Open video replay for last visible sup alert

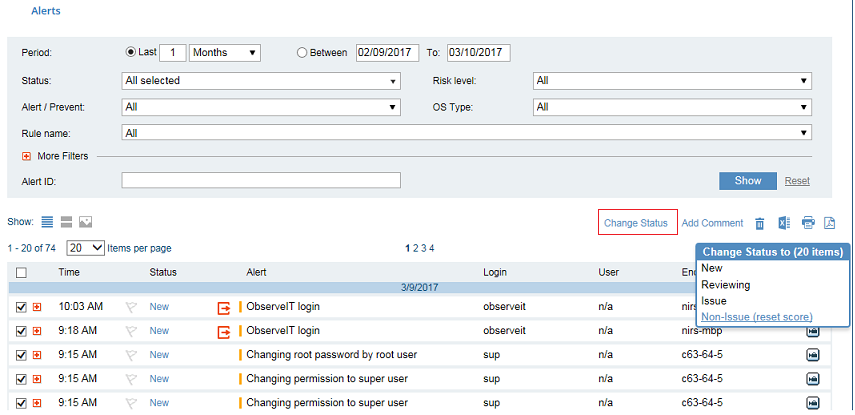click(x=813, y=402)
